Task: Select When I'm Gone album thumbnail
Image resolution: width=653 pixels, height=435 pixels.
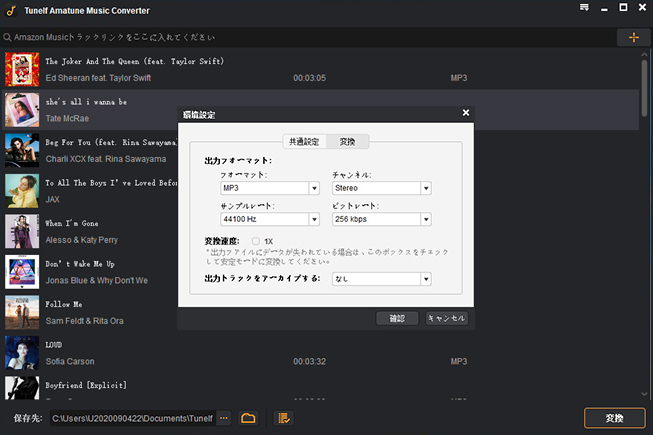Action: coord(22,231)
